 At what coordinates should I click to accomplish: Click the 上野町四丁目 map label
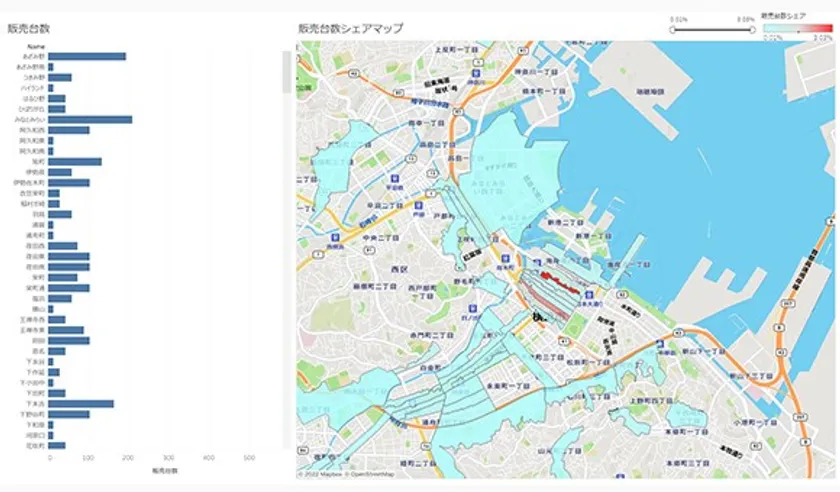pos(651,401)
